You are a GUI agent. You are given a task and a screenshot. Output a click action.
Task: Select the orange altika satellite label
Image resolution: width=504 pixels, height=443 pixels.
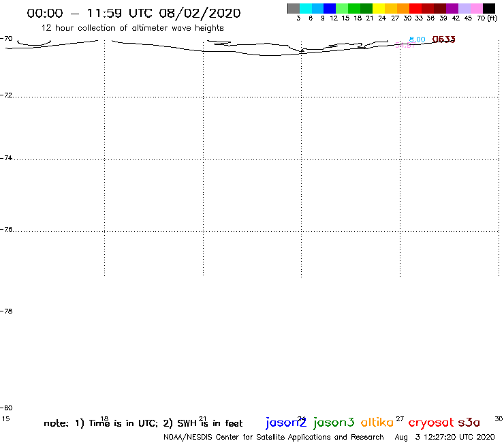(377, 423)
